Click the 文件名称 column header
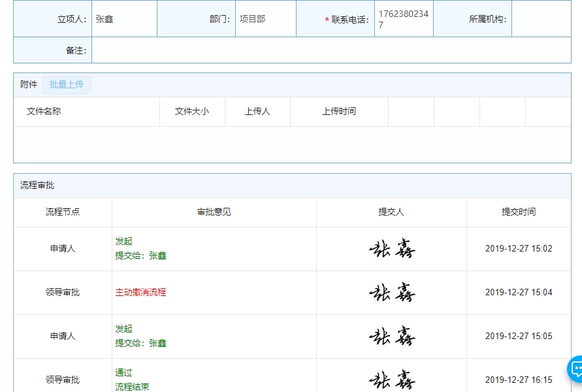Image resolution: width=582 pixels, height=392 pixels. click(42, 112)
